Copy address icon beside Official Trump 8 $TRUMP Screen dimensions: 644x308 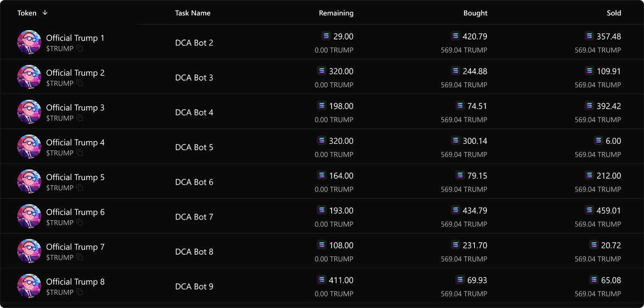click(x=80, y=293)
